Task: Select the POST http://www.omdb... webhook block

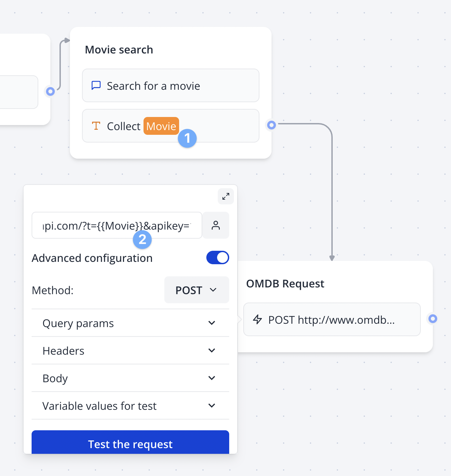Action: (332, 319)
